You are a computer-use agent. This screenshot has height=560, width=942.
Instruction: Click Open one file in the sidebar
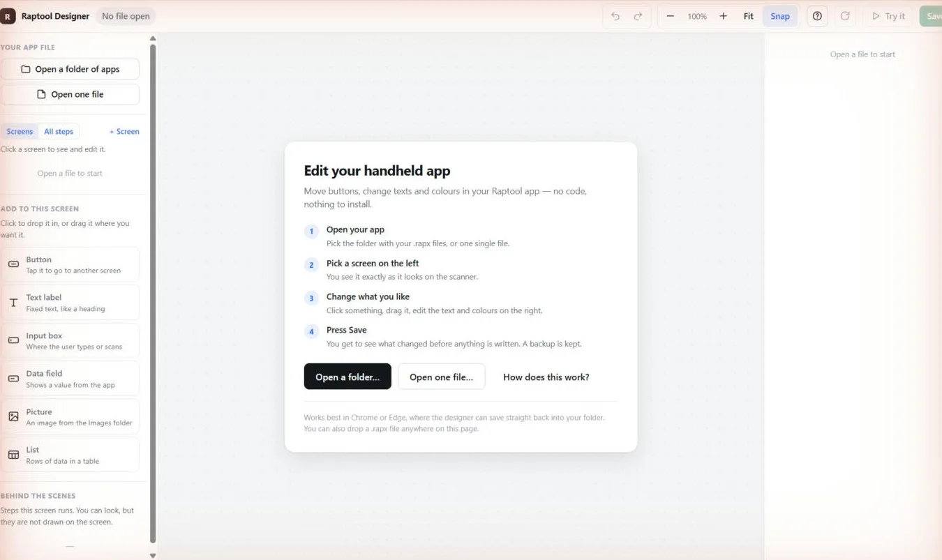coord(70,94)
